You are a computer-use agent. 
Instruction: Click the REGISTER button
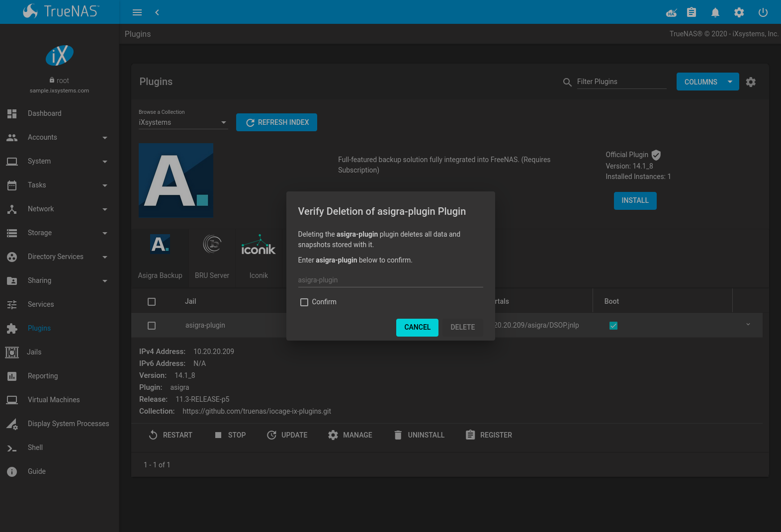(489, 435)
